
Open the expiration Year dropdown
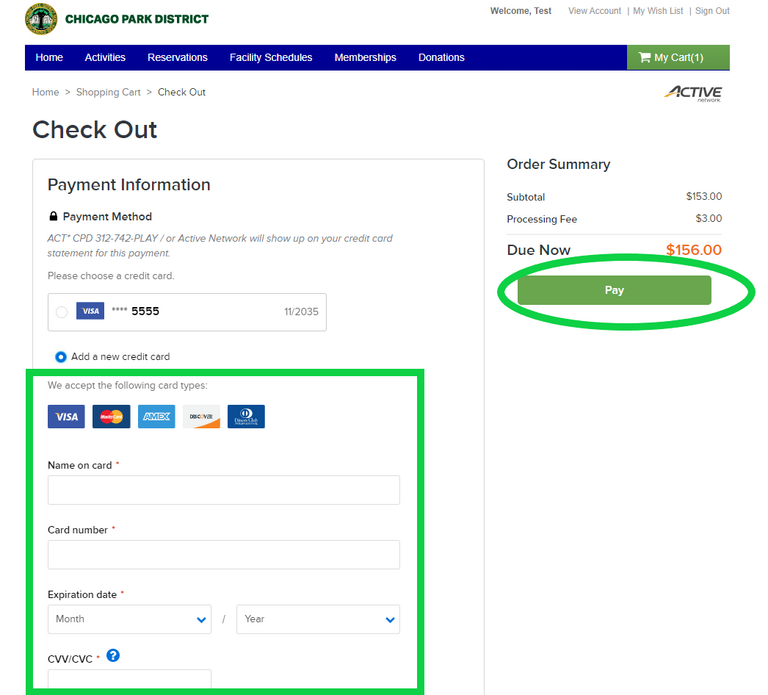pyautogui.click(x=318, y=619)
